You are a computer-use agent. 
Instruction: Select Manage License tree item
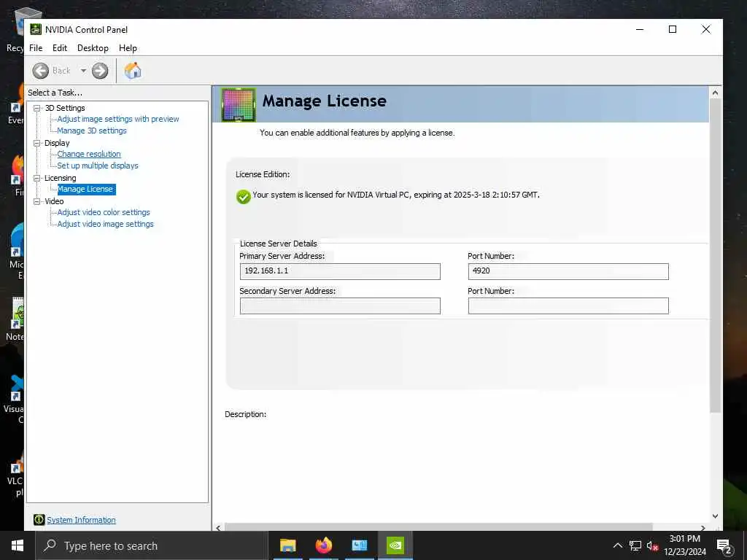point(86,189)
